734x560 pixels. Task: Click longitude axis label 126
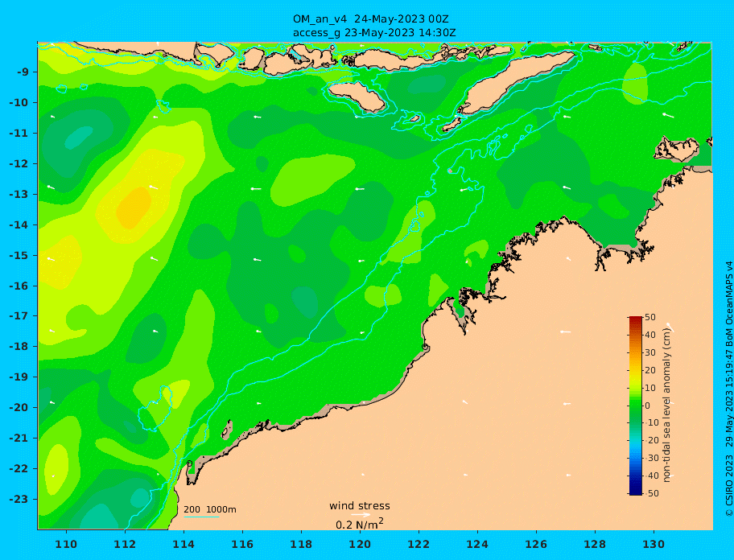coord(536,545)
